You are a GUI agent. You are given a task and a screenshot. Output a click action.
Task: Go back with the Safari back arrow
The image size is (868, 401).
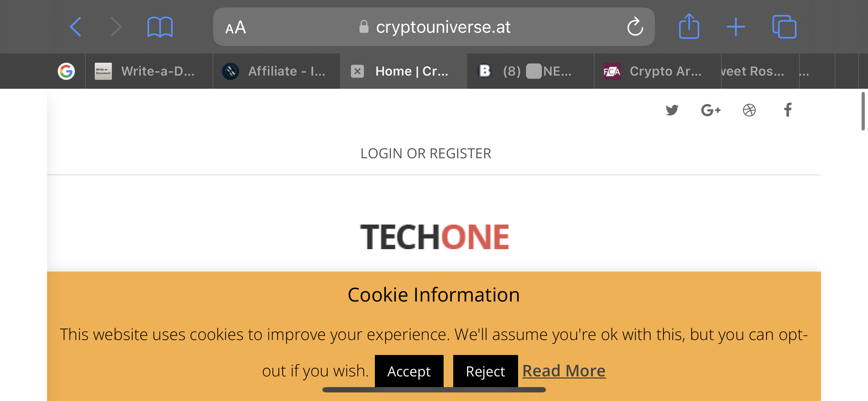tap(76, 27)
